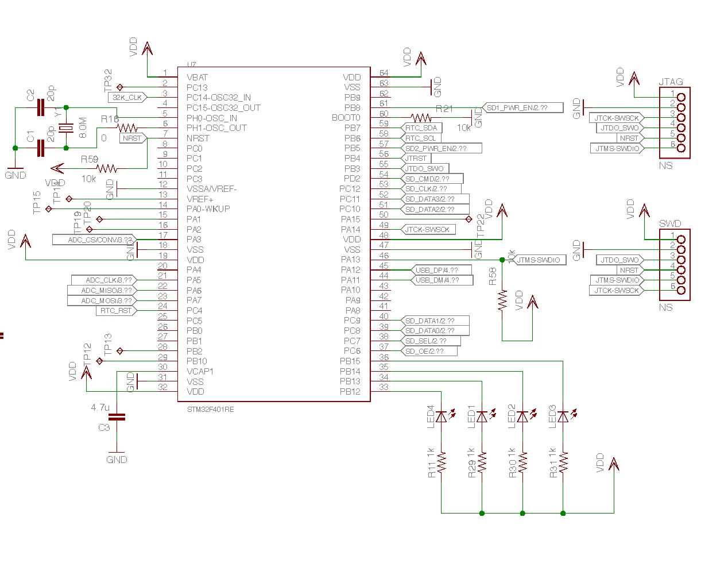Viewport: 728px width, 571px height.
Task: Select the USB_DP net label
Action: [x=440, y=270]
